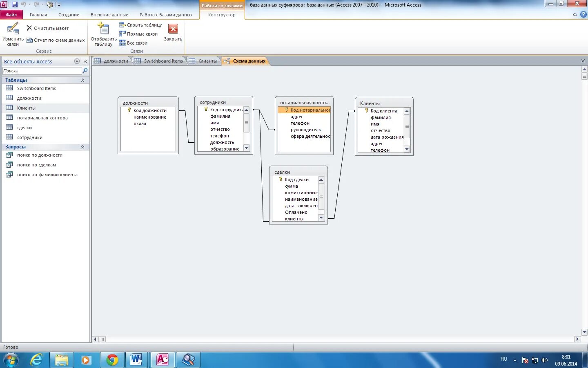Open the Отчет по схеме данных report
The width and height of the screenshot is (588, 368).
(x=56, y=40)
